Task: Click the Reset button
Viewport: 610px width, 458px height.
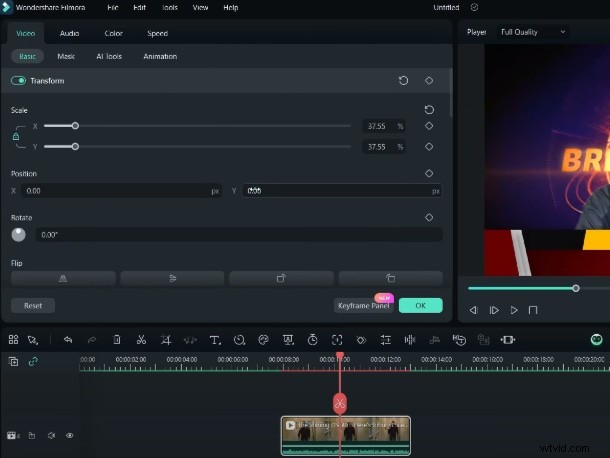Action: click(33, 306)
